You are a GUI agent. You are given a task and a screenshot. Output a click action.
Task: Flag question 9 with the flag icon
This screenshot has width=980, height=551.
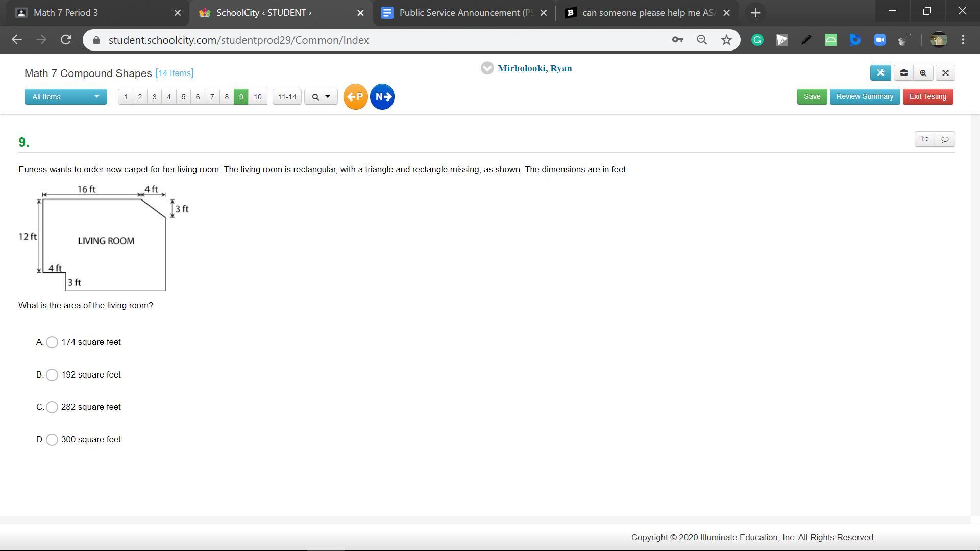(925, 139)
